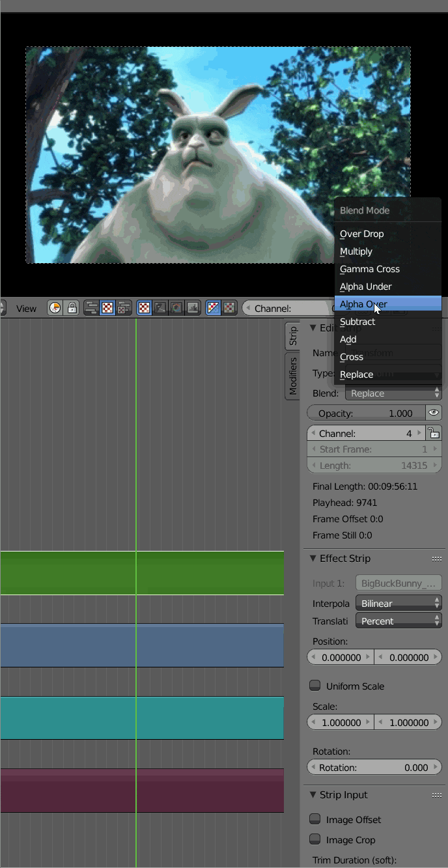Toggle the eye icon next to Opacity
448x868 pixels.
434,413
